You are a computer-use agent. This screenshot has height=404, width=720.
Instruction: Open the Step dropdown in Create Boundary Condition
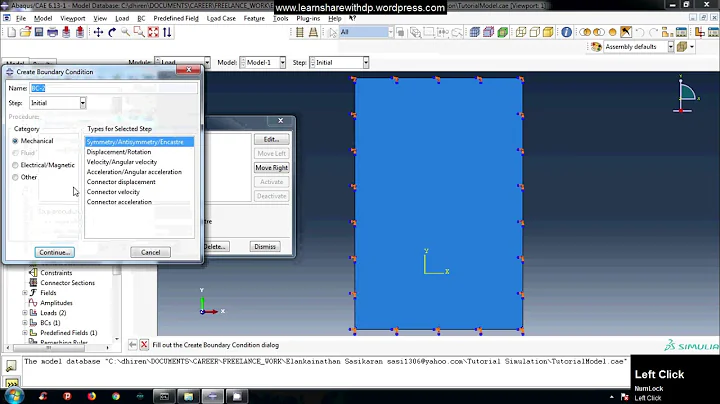point(83,103)
